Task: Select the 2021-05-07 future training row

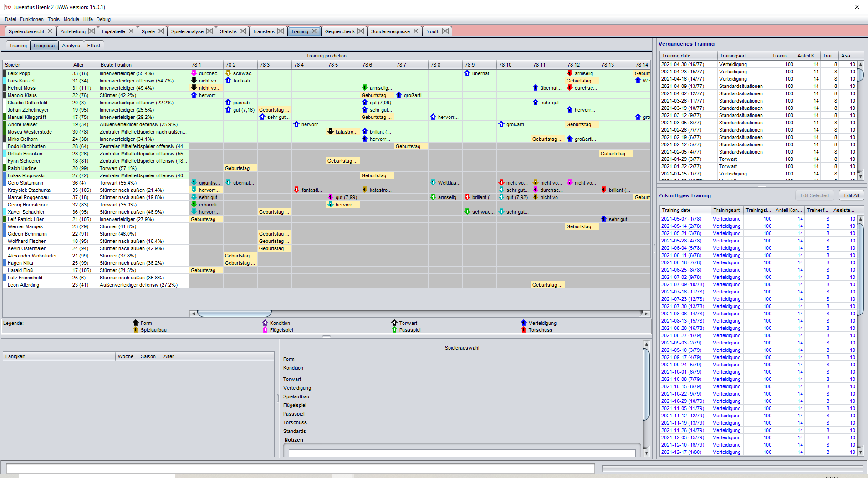Action: tap(758, 219)
